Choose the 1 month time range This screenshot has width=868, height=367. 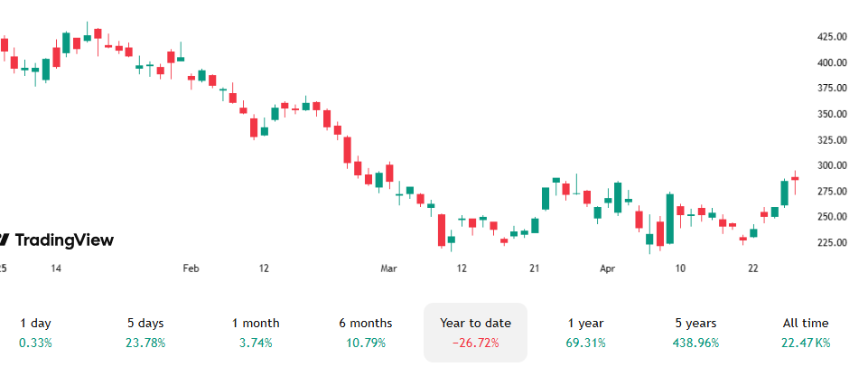[x=256, y=332]
